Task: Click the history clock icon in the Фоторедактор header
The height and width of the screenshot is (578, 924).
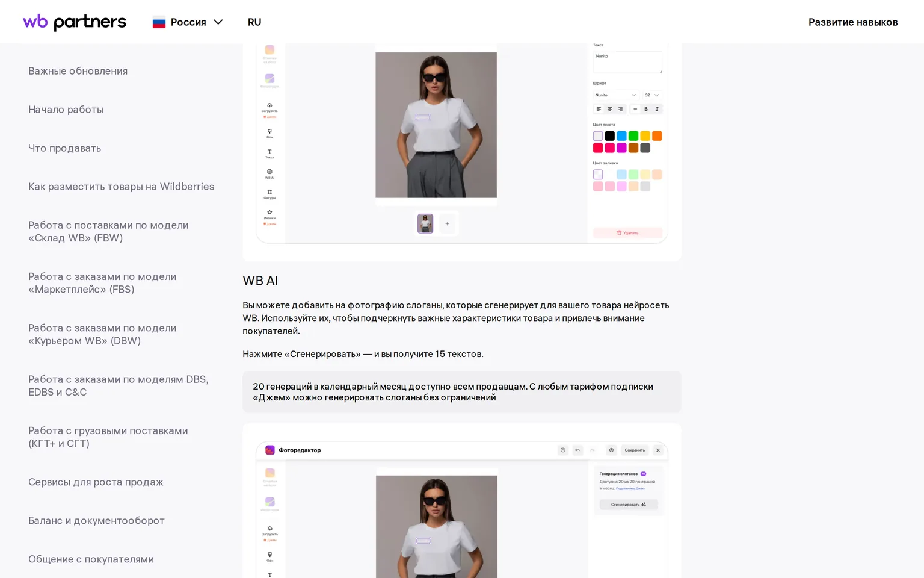Action: [x=563, y=450]
